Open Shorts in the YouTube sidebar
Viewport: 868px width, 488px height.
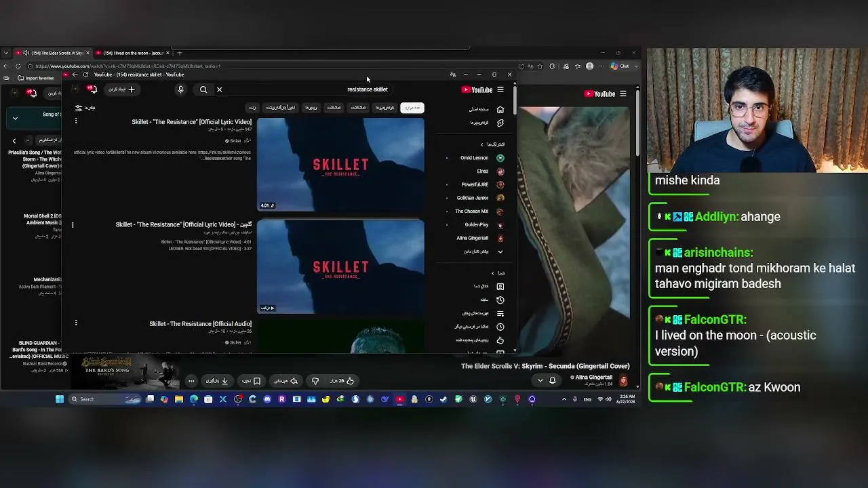[486, 123]
